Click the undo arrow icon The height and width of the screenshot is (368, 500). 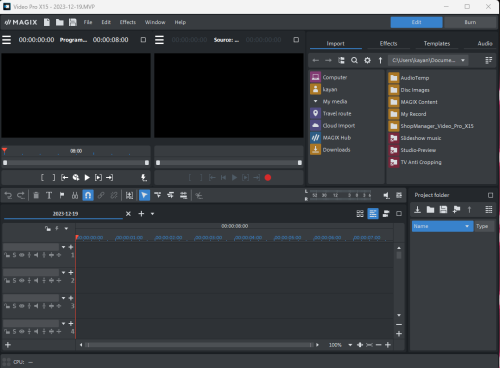pyautogui.click(x=8, y=195)
